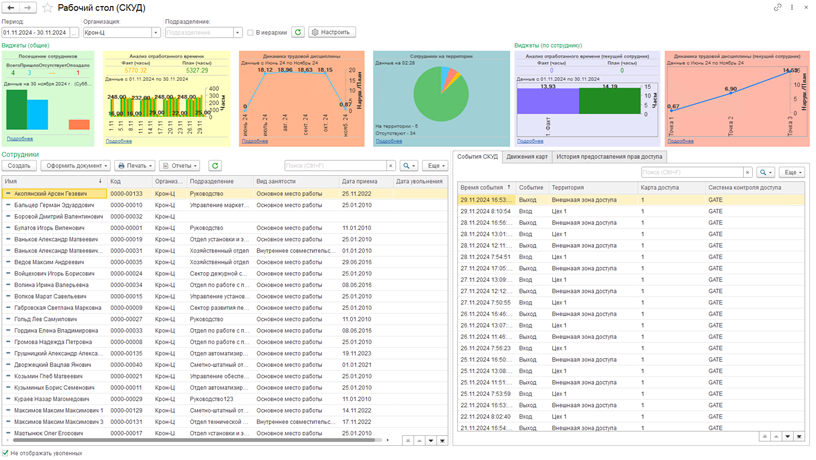The image size is (816, 460).
Task: Click the pie chart in territory widget
Action: click(440, 94)
